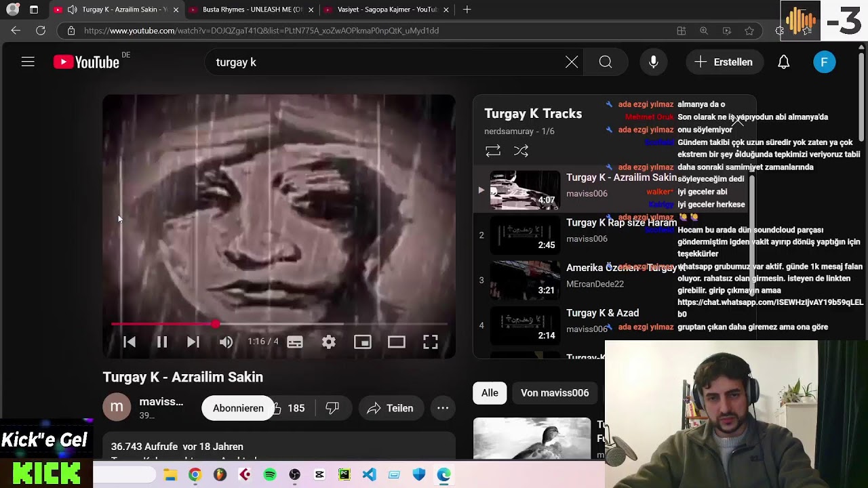Viewport: 868px width, 488px height.
Task: View site information lock icon
Action: tap(71, 30)
